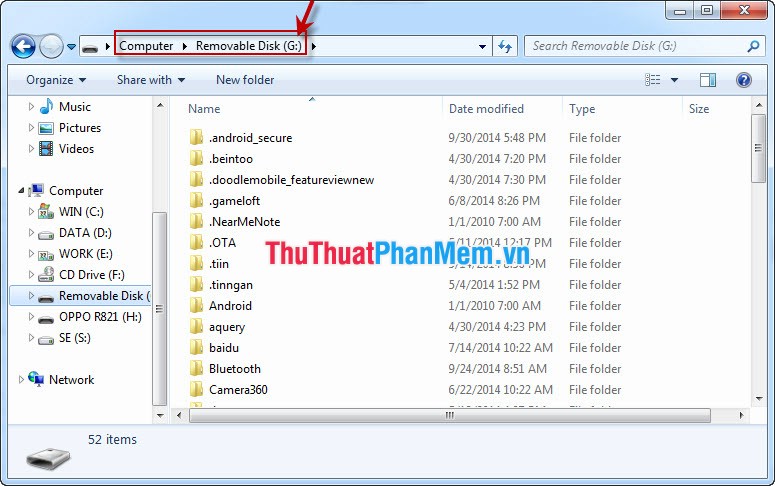The image size is (775, 486).
Task: Select Pictures in the navigation pane
Action: coord(80,128)
